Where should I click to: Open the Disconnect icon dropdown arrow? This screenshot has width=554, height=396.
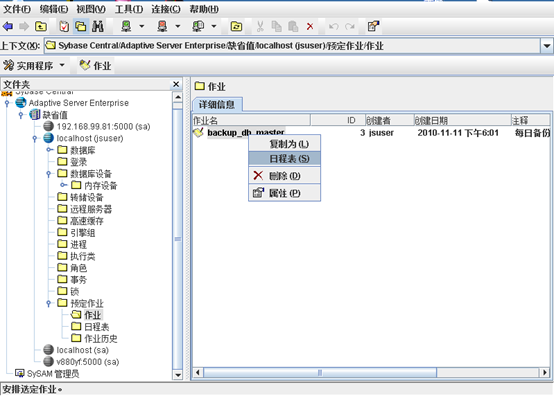(178, 26)
